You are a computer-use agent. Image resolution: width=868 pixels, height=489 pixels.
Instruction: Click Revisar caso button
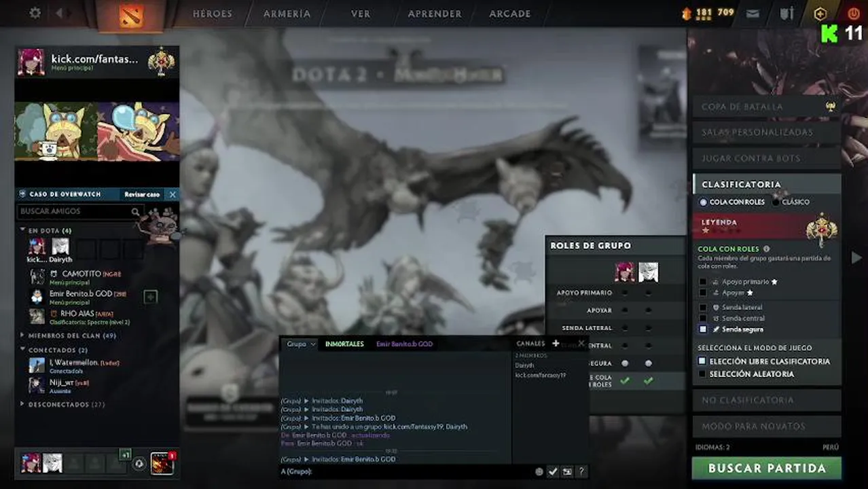point(142,194)
